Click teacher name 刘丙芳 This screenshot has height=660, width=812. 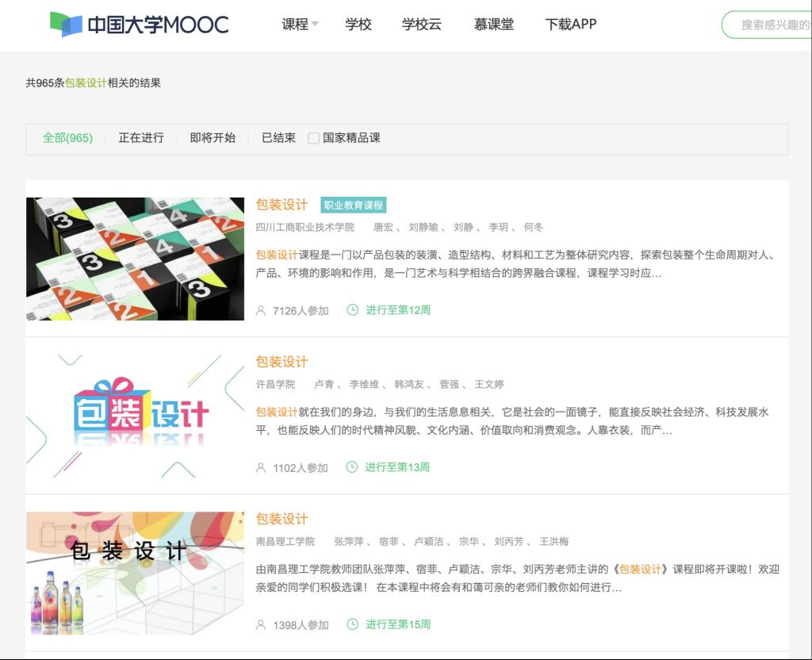(509, 541)
